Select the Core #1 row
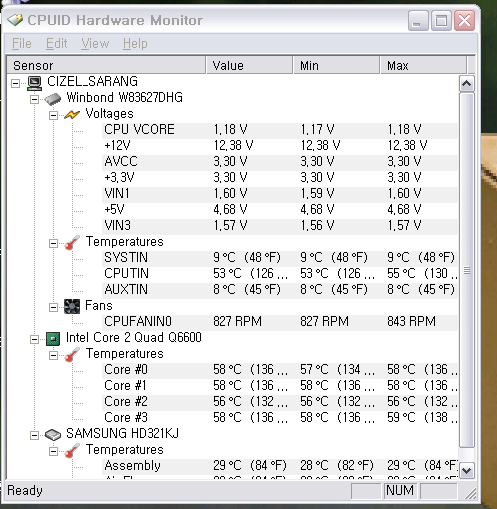 [280, 386]
